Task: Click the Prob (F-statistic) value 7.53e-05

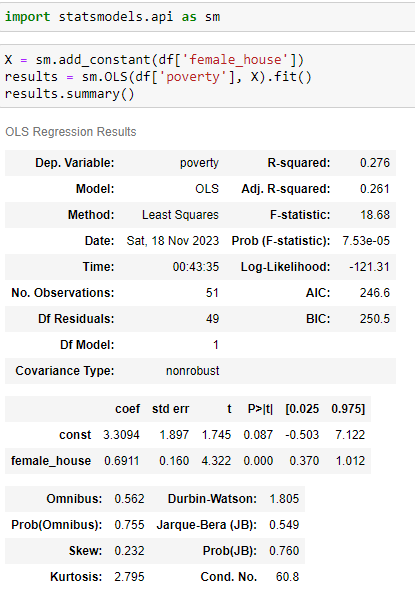Action: pyautogui.click(x=366, y=241)
